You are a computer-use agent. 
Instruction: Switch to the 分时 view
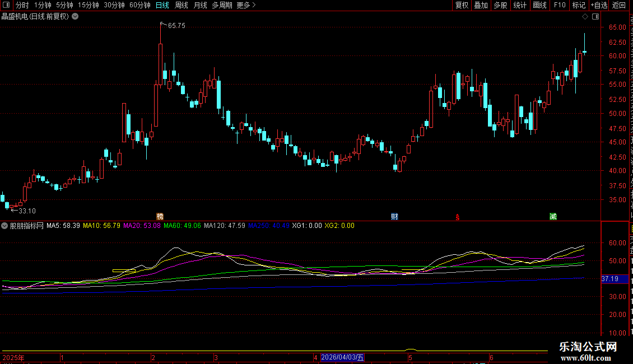pyautogui.click(x=22, y=5)
